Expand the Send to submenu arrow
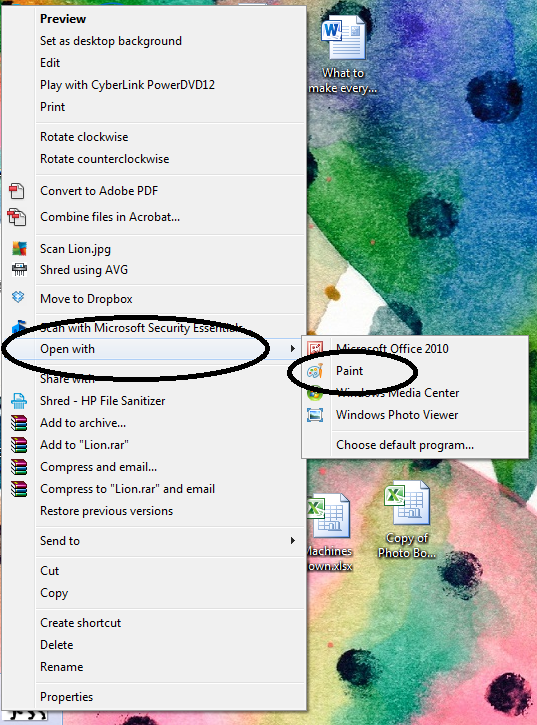 (292, 541)
